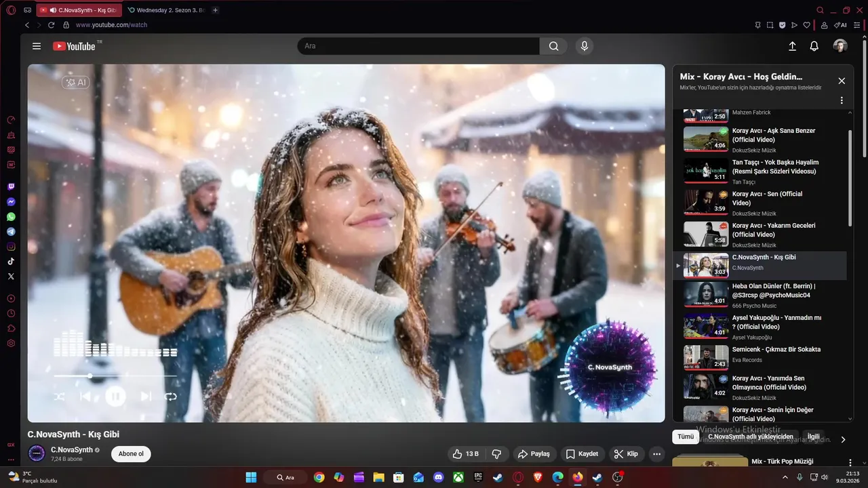Play Aysel Yakupoğlu - Yanmadın mı ?
868x488 pixels.
point(759,326)
